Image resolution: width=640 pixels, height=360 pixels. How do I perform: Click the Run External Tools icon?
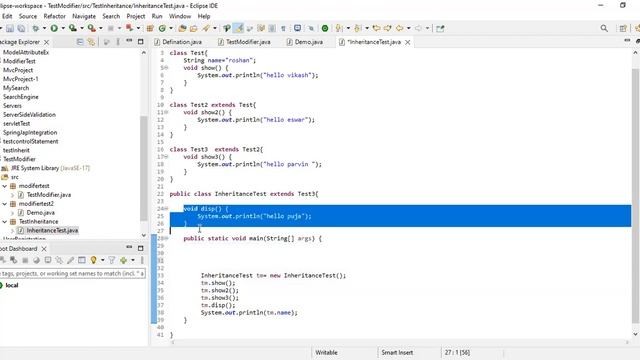click(x=92, y=28)
